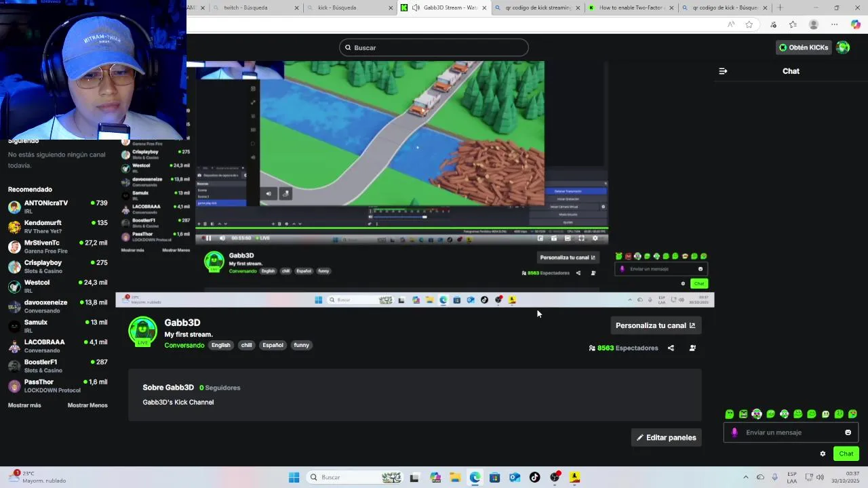Viewport: 868px width, 488px height.
Task: Focus the Enviar un mensaje chat input
Action: (791, 432)
